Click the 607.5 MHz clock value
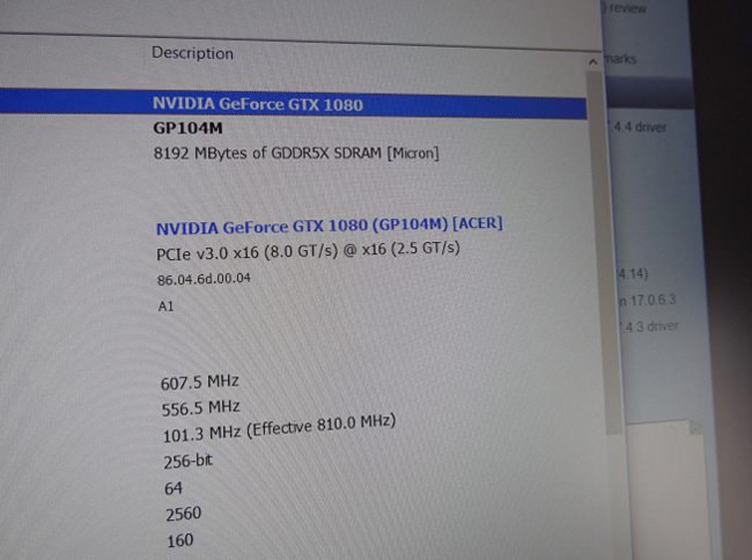This screenshot has height=560, width=752. 200,382
